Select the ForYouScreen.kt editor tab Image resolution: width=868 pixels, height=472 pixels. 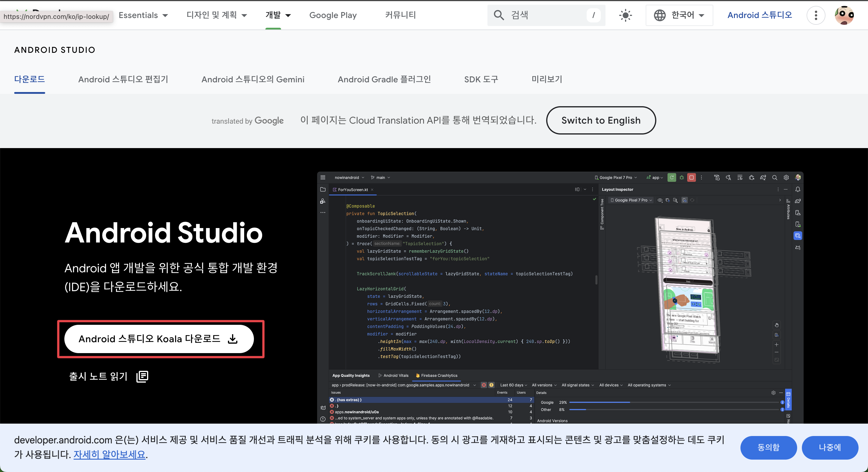pos(353,190)
